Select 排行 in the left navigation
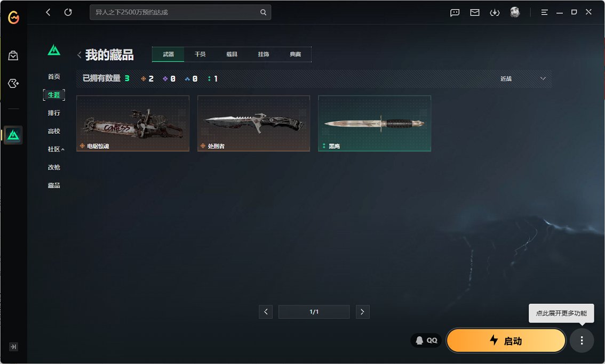 point(54,113)
